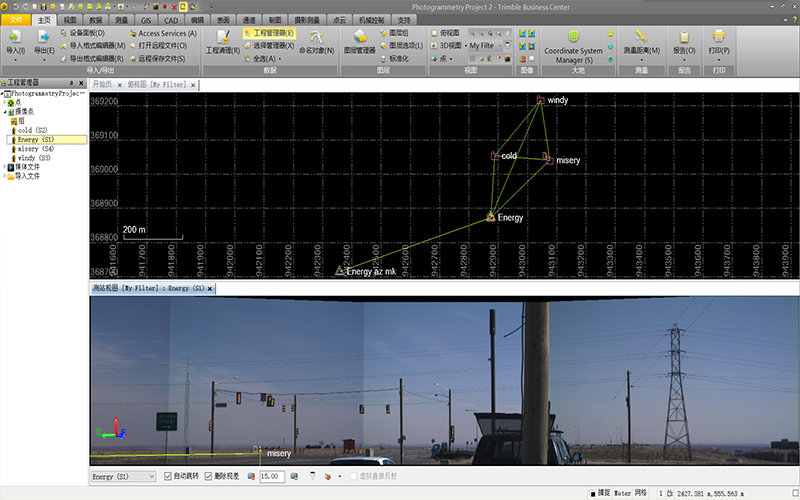Click the 导入(I) import icon

[x=15, y=37]
